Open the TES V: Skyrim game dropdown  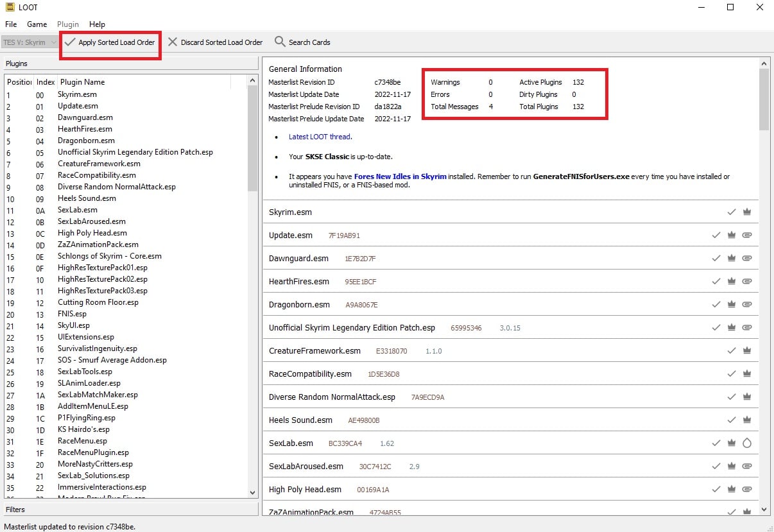click(x=30, y=42)
